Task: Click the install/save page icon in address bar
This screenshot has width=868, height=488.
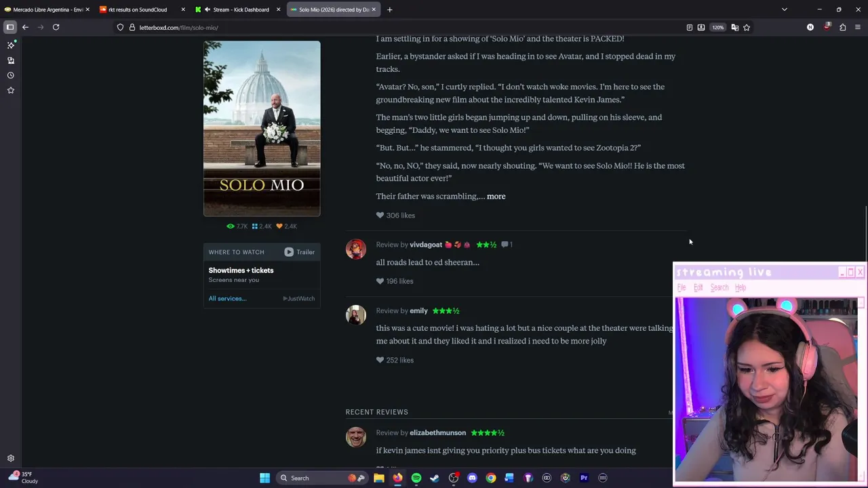Action: pyautogui.click(x=701, y=27)
